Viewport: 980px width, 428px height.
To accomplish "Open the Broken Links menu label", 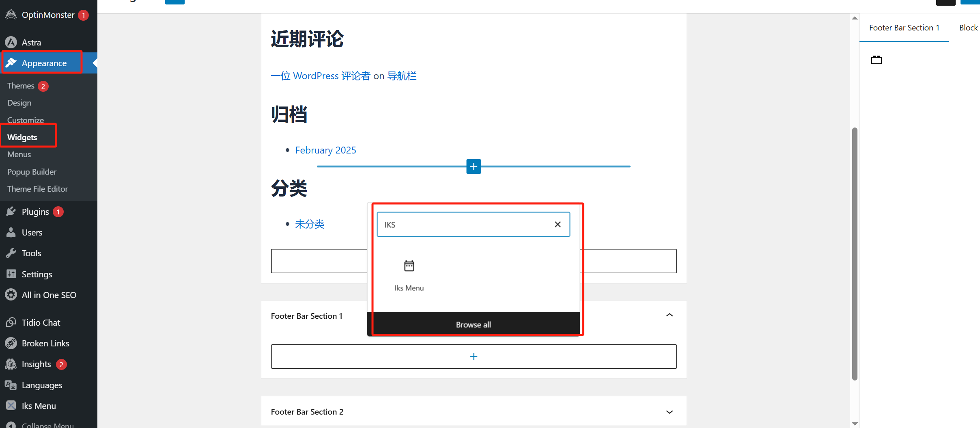I will pos(45,343).
